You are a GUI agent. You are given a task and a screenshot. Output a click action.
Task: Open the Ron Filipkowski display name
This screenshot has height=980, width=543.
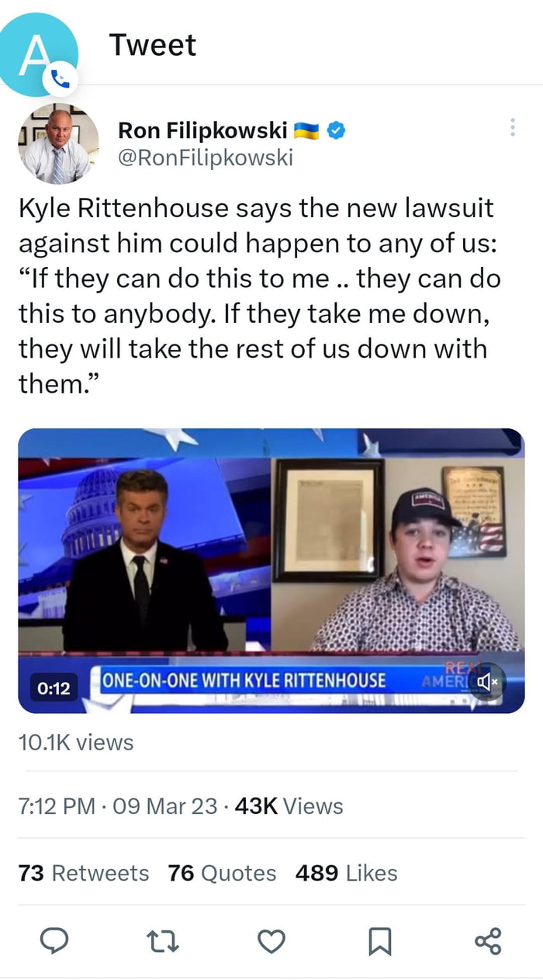tap(202, 130)
